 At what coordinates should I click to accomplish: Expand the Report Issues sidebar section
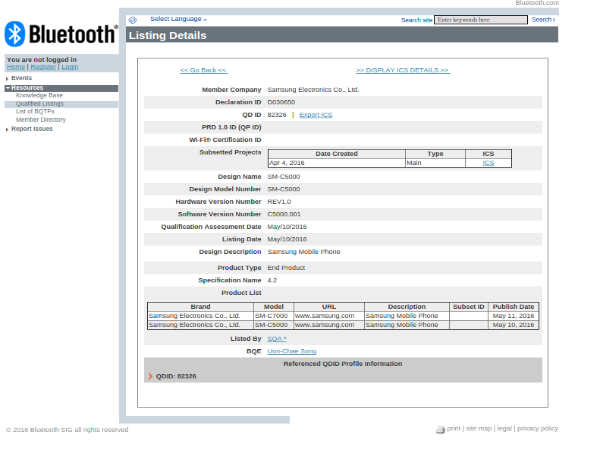31,128
